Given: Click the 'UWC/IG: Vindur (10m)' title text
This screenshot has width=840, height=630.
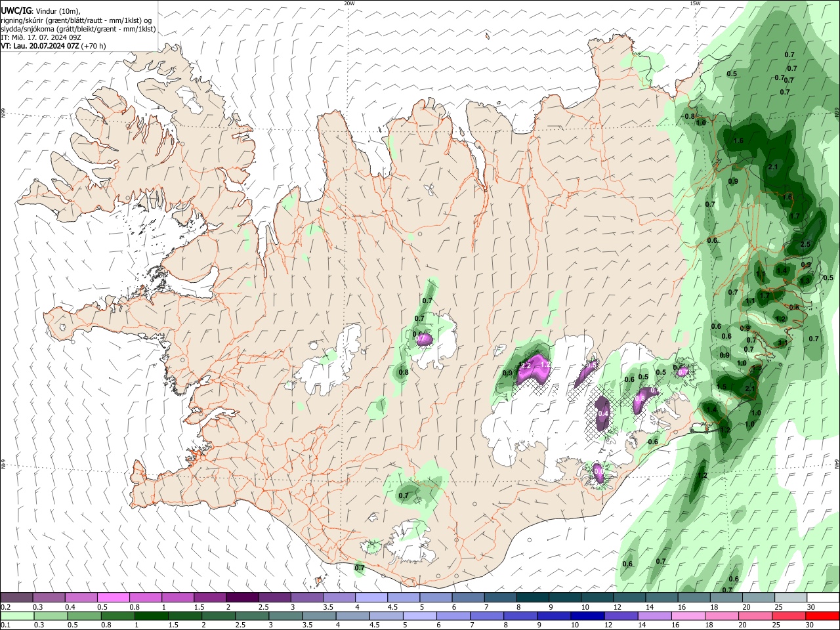Looking at the screenshot, I should [41, 11].
